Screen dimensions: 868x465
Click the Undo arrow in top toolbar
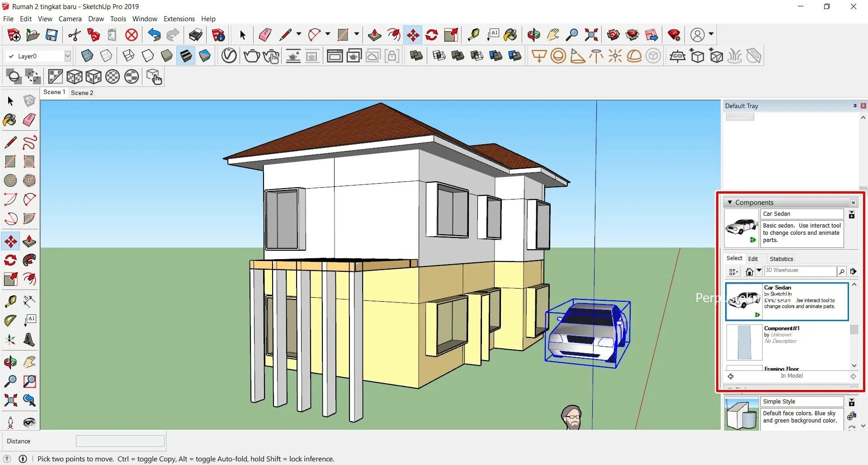pos(154,35)
